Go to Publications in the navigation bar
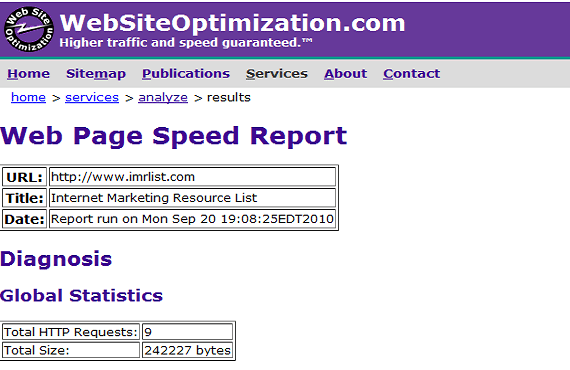Screen dimensions: 570x370 click(186, 73)
